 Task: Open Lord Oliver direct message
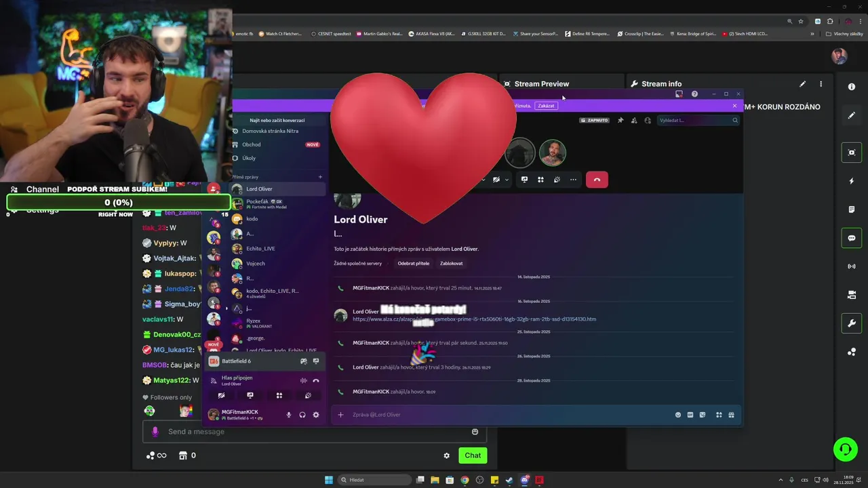(278, 189)
